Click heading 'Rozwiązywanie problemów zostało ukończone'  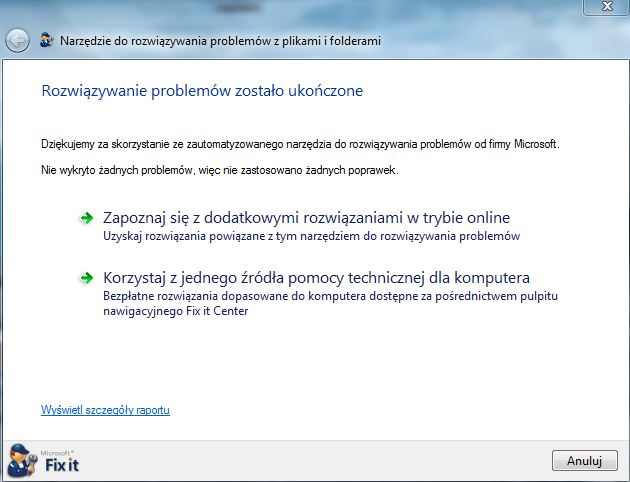[x=202, y=91]
